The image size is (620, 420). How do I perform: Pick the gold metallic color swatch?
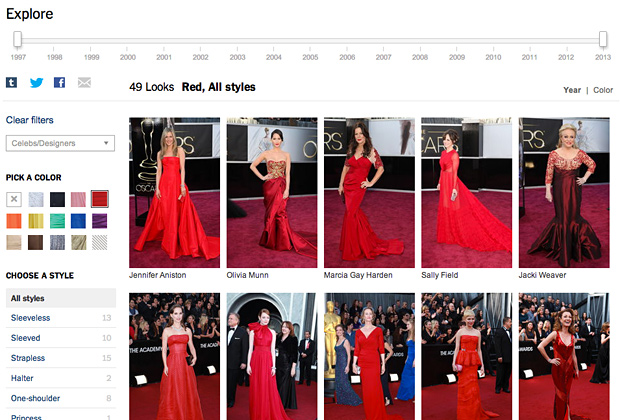pos(79,242)
